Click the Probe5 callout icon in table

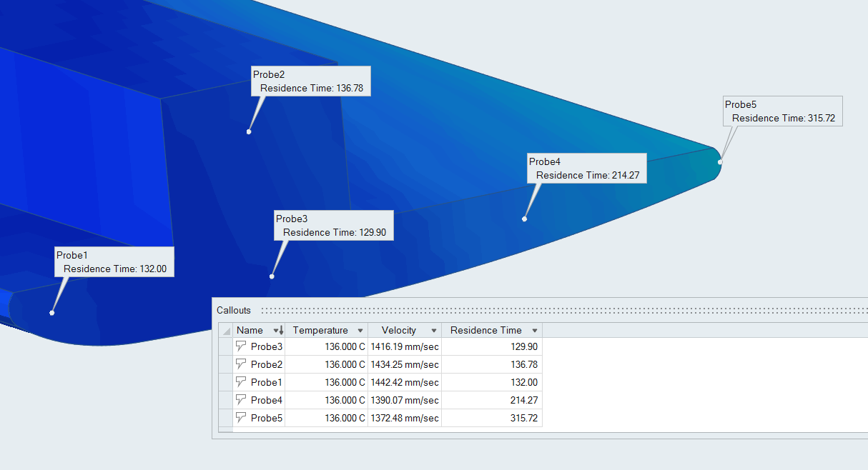[241, 418]
